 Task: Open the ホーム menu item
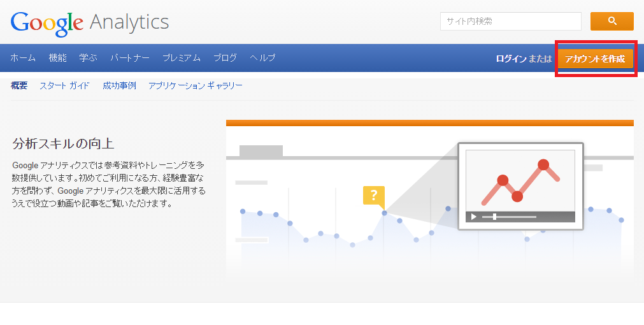pyautogui.click(x=23, y=58)
